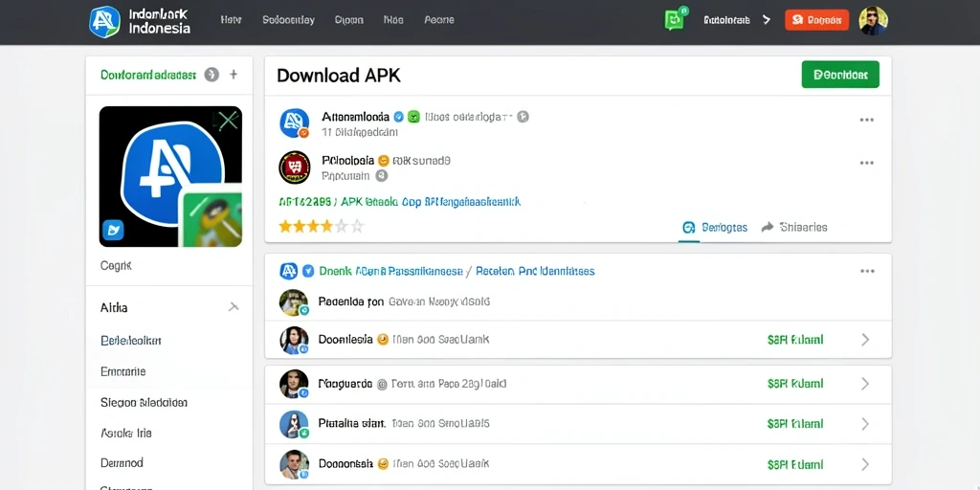Click the share arrow icon beside Shiaeries
Image resolution: width=980 pixels, height=490 pixels.
coord(768,227)
